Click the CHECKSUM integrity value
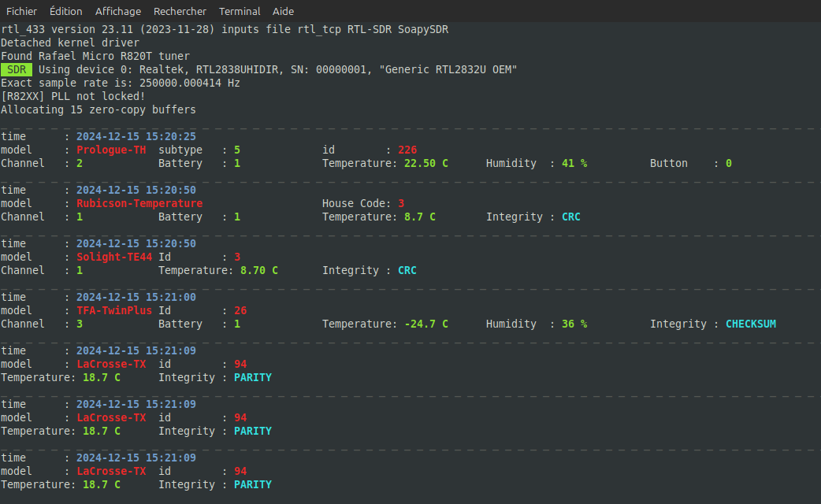This screenshot has height=504, width=821. (x=751, y=324)
